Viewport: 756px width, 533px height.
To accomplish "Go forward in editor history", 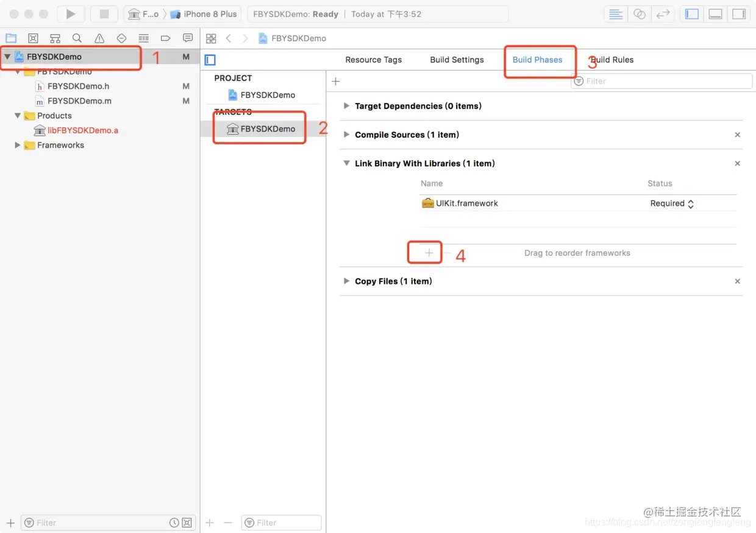I will pyautogui.click(x=245, y=38).
